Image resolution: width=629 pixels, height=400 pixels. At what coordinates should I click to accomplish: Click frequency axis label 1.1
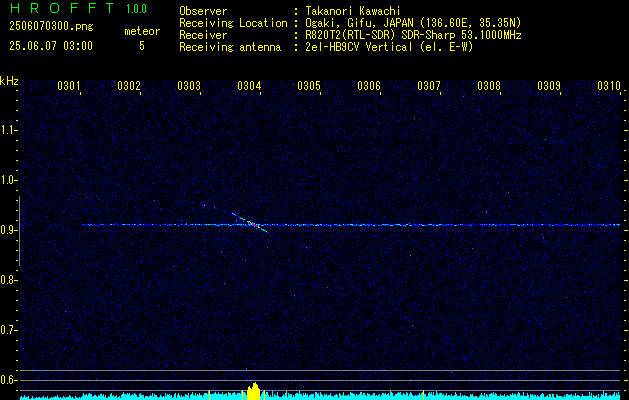8,130
